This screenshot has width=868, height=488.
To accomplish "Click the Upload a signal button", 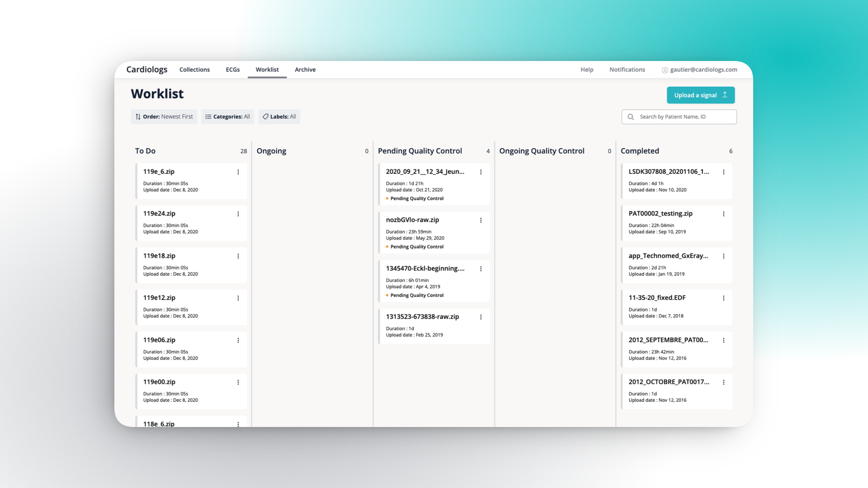I will pyautogui.click(x=700, y=95).
